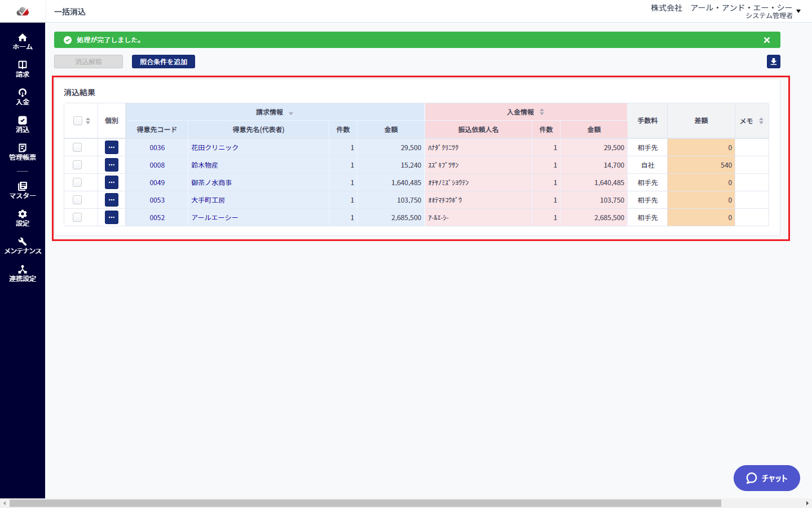Open customer link 御茶ノ水商事

coord(211,182)
